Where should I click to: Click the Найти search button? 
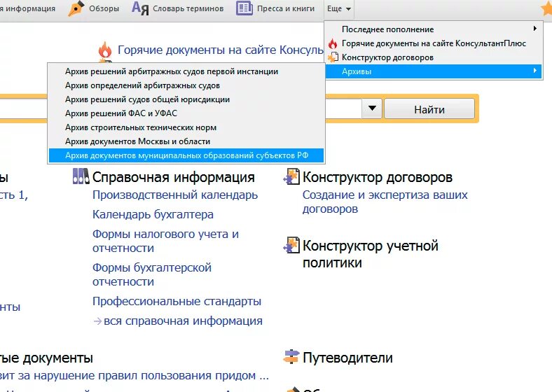point(429,109)
